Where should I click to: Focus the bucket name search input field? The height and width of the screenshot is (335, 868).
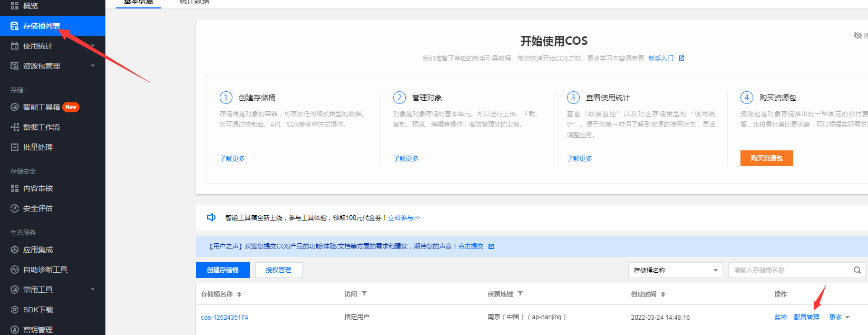(x=789, y=270)
